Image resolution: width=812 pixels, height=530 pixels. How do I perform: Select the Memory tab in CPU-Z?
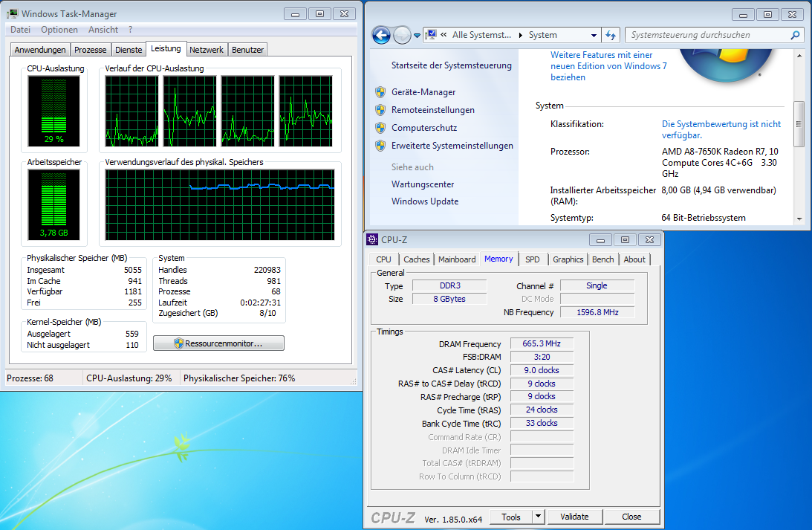pos(498,259)
